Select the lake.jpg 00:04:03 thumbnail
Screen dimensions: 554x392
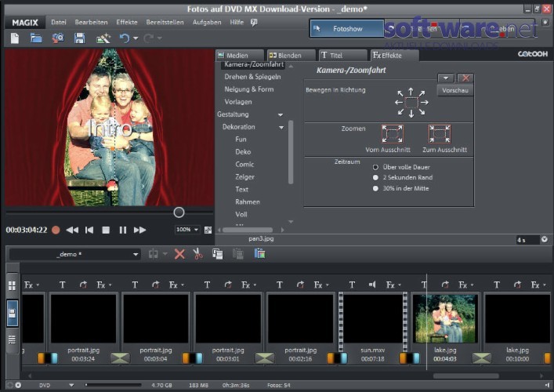(445, 319)
